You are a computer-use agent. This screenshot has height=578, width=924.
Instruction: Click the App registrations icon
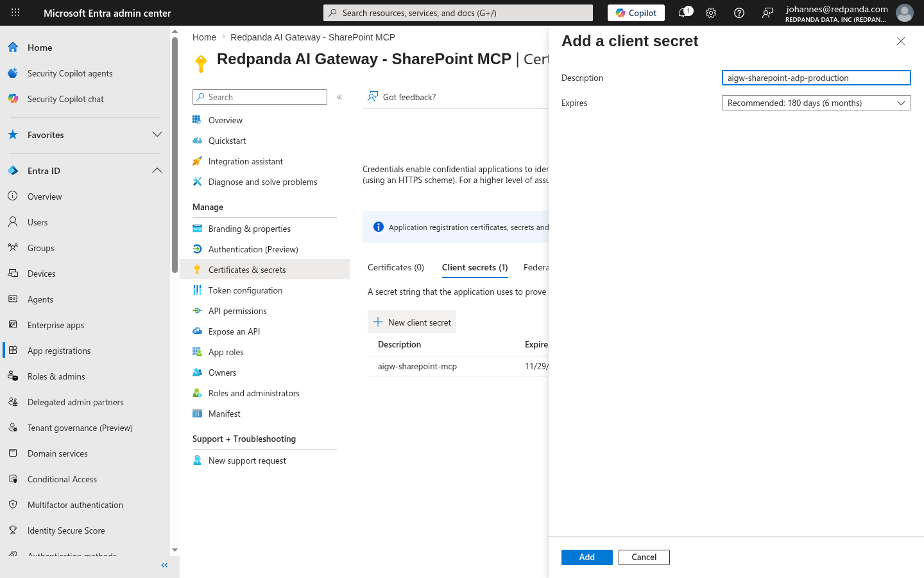click(13, 351)
